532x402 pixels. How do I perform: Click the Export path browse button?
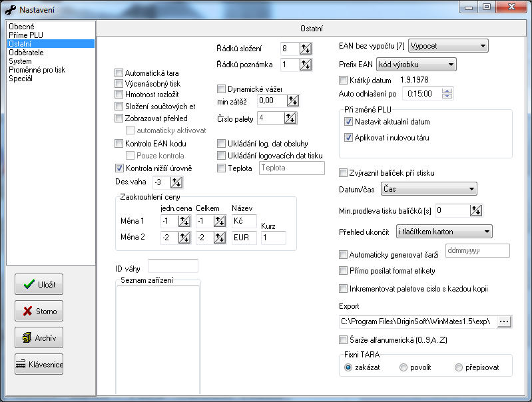[504, 321]
